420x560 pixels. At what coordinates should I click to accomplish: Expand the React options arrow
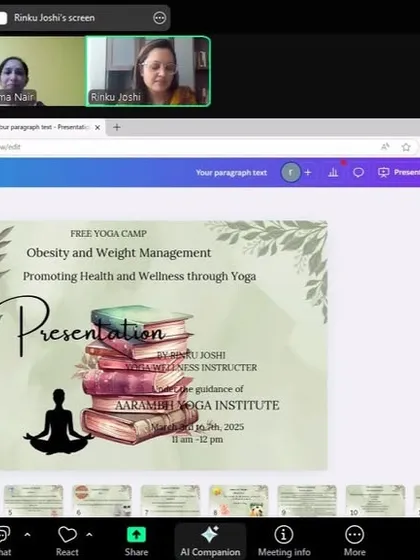89,535
